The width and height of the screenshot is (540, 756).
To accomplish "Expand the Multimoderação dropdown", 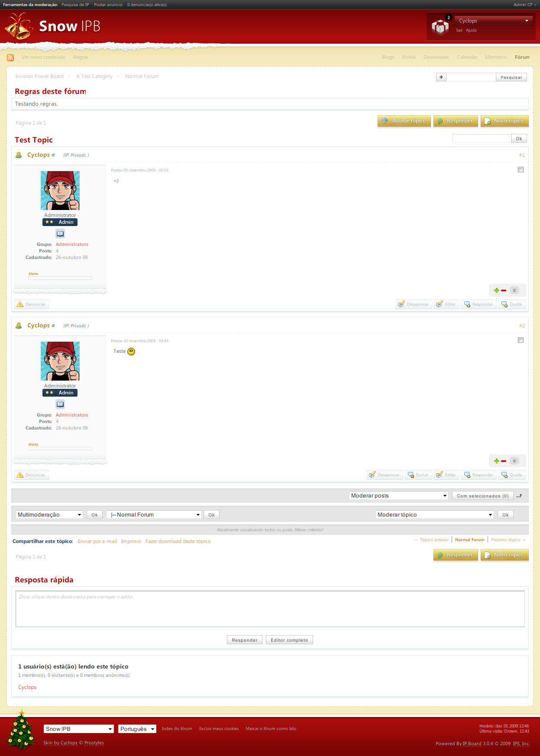I will click(49, 515).
